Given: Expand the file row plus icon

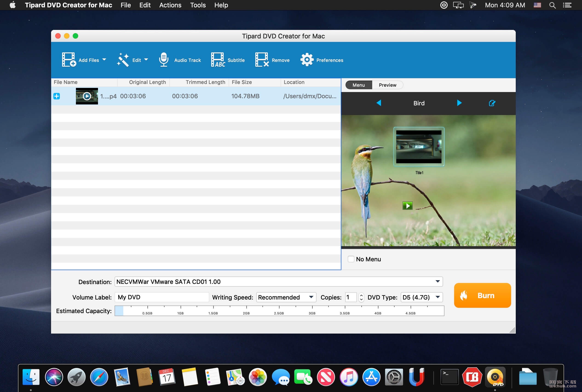Looking at the screenshot, I should (57, 96).
